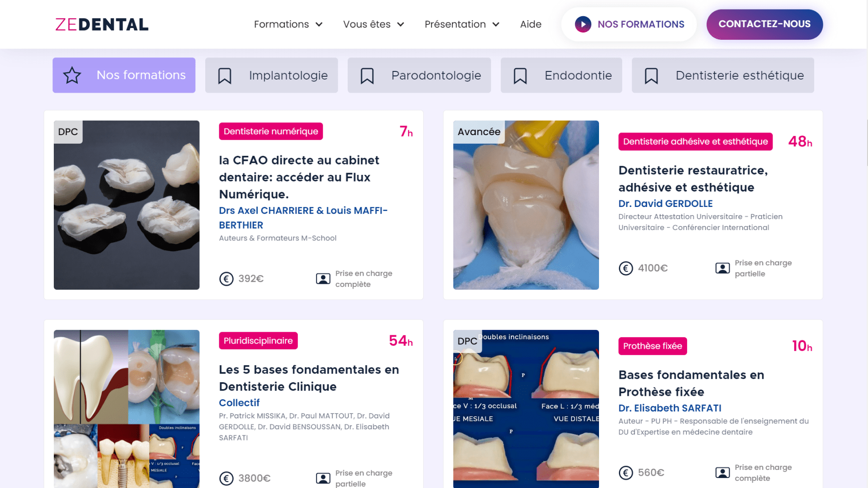868x488 pixels.
Task: Go to ZEDENTAL home logo
Action: pos(102,24)
